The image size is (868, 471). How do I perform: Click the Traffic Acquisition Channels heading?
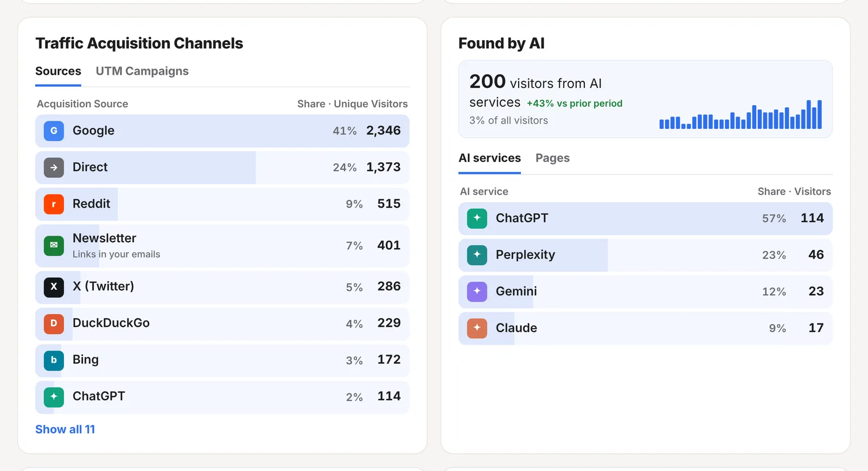pos(139,43)
